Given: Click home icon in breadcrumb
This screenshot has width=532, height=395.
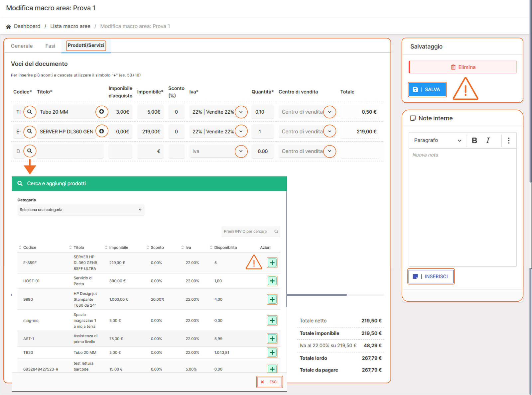Looking at the screenshot, I should 9,27.
